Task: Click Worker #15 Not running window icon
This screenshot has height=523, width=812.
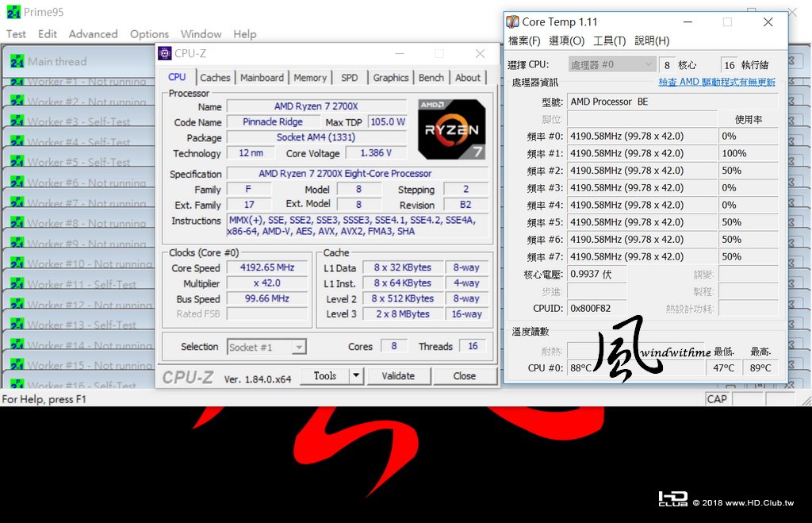Action: 17,365
